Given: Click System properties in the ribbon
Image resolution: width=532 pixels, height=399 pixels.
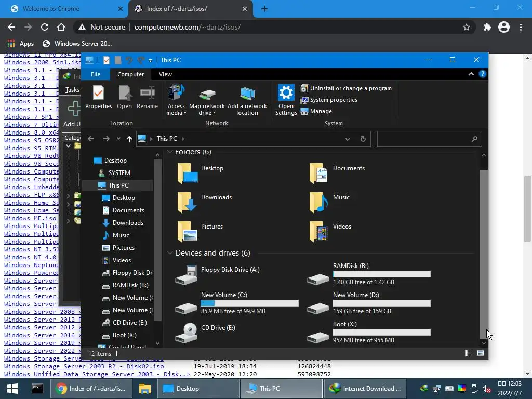Looking at the screenshot, I should point(329,100).
